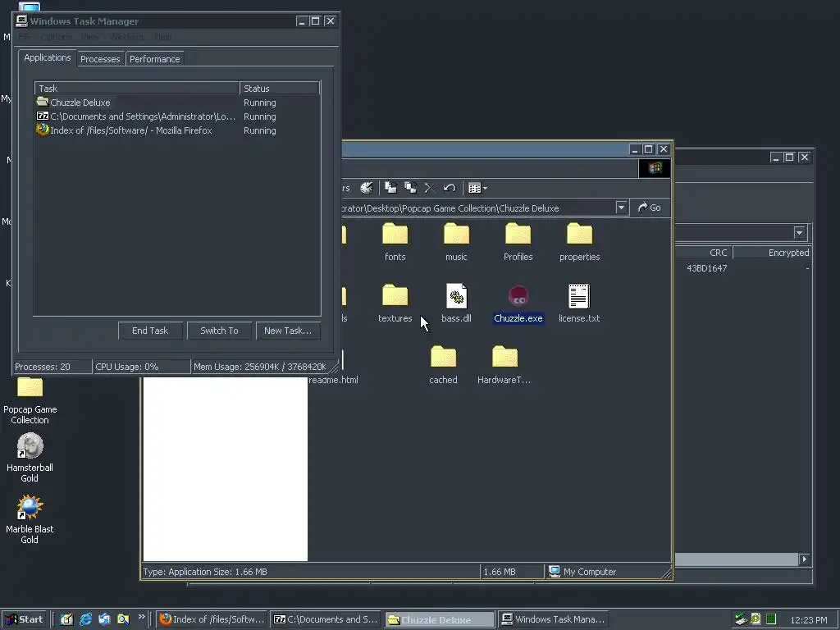This screenshot has height=630, width=840.
Task: Switch to the Firefox taskbar button
Action: 212,619
